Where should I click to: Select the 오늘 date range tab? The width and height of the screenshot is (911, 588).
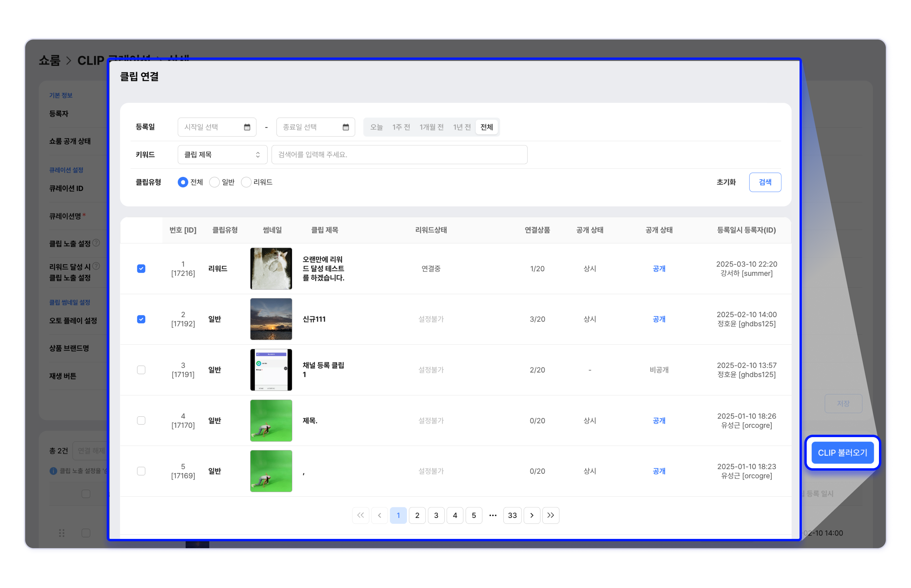click(x=376, y=127)
